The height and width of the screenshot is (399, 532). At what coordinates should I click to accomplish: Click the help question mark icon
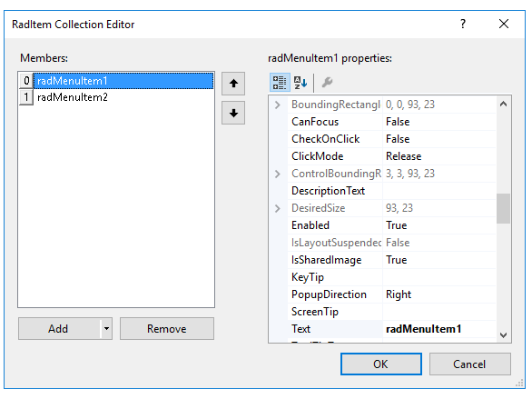(x=463, y=24)
